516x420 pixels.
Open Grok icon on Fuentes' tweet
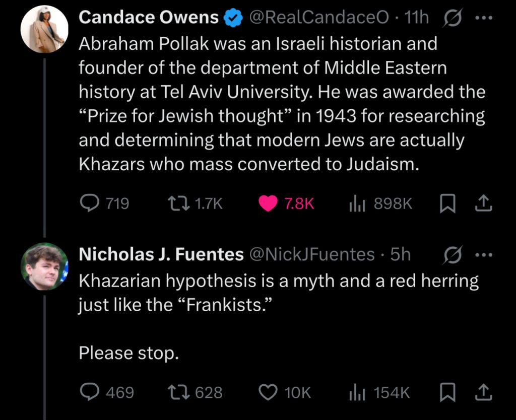[x=453, y=255]
